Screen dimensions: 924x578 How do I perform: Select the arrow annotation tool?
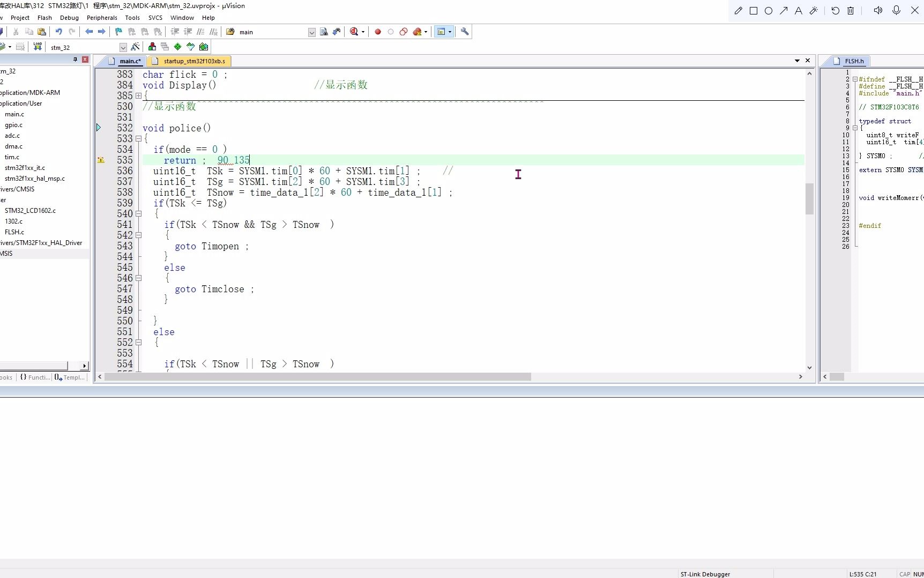[x=784, y=11]
